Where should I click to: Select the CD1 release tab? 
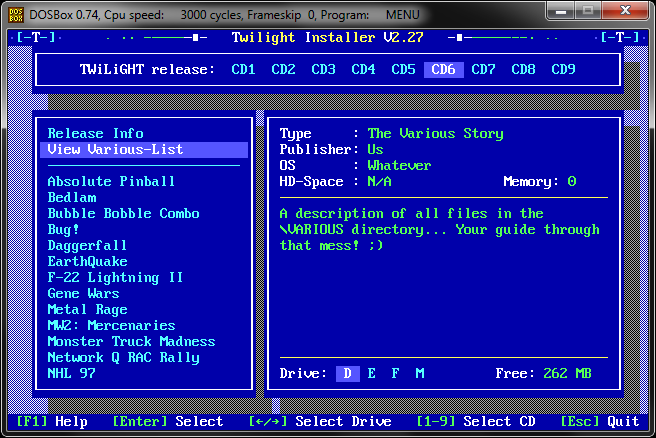(x=243, y=69)
